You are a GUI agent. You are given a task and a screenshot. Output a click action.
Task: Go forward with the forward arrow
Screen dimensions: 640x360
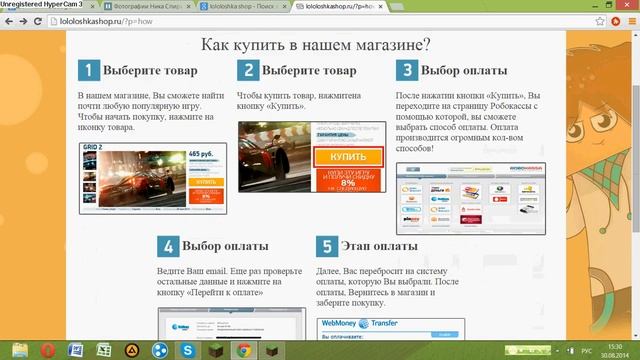[23, 21]
